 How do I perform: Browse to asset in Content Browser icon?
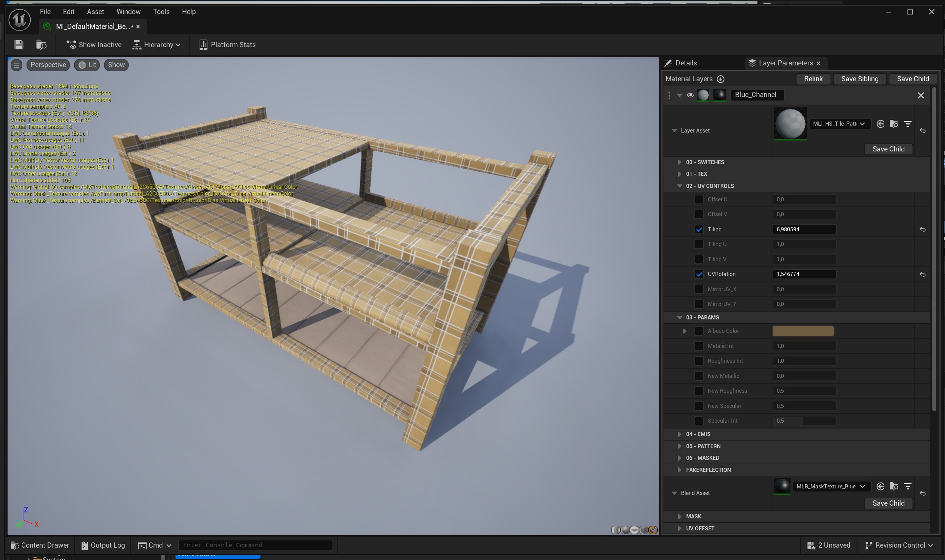[x=41, y=44]
